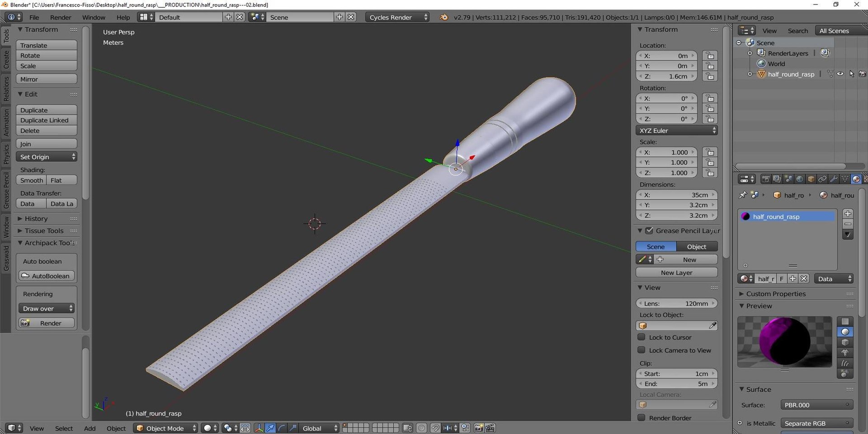
Task: Click the Duplicate Linked button
Action: [47, 120]
